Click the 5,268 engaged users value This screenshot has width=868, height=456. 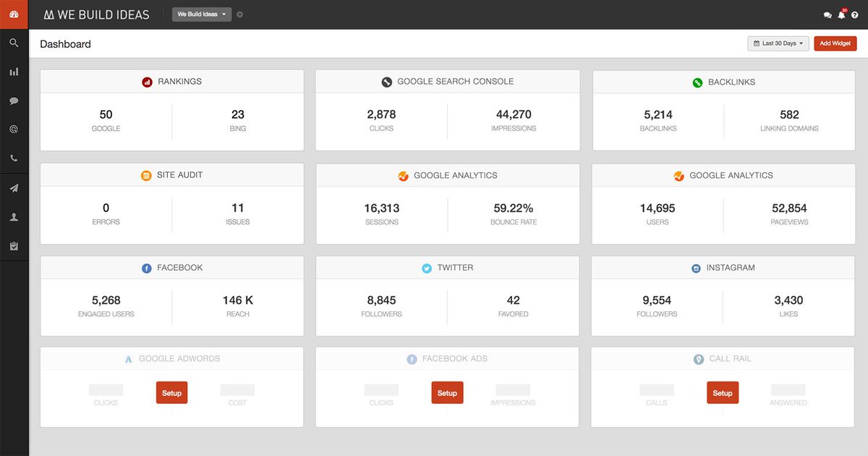(106, 300)
